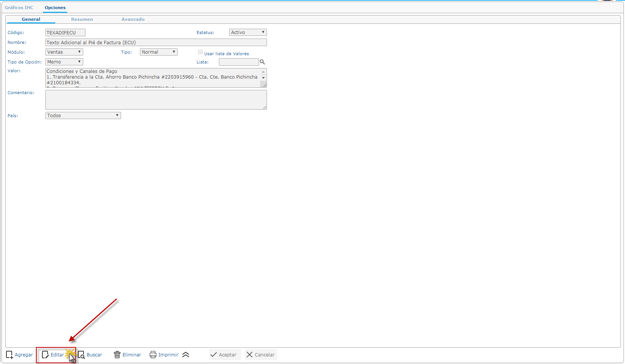Click the 'Módulo:' field label
This screenshot has width=625, height=364.
pos(16,52)
